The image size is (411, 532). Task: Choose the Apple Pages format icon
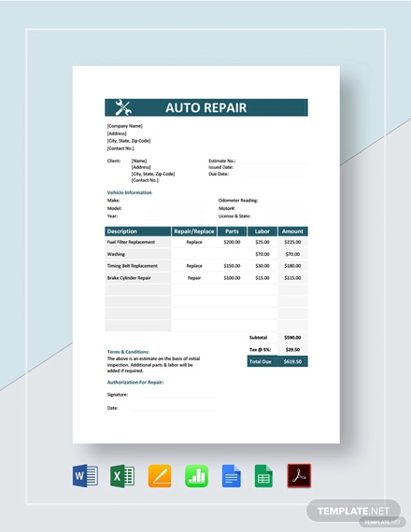160,476
